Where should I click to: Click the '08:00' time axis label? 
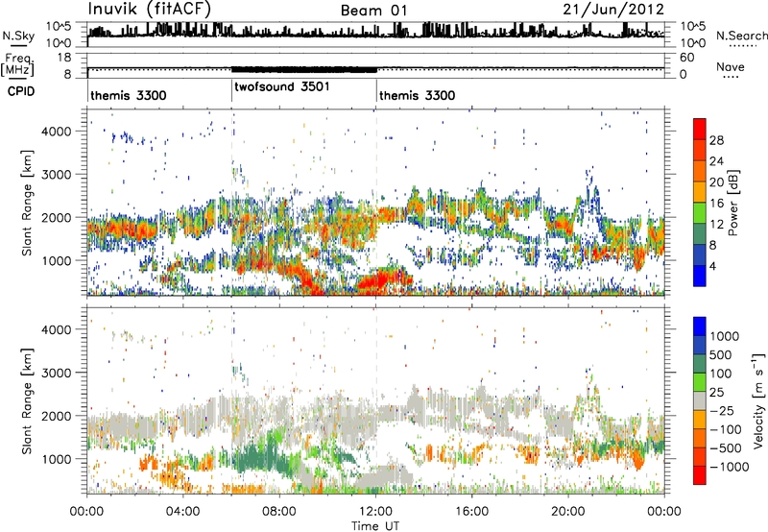point(278,512)
